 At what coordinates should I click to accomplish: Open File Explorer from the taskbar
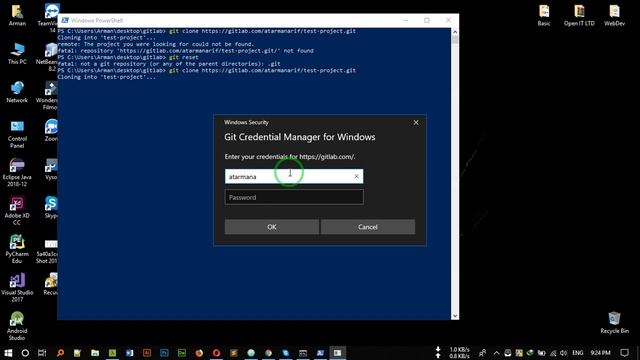(95, 353)
